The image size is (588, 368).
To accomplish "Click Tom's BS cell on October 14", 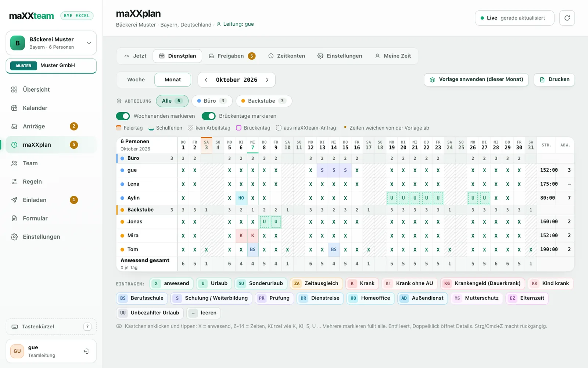I will coord(334,250).
